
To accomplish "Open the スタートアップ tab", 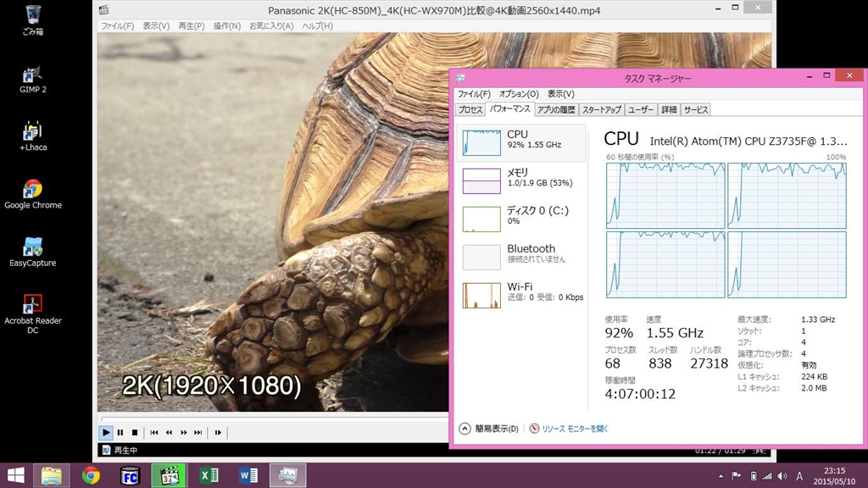I will pyautogui.click(x=602, y=110).
